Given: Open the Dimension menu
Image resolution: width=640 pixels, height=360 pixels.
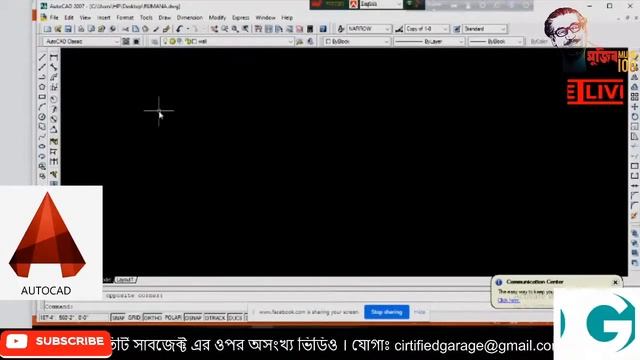Looking at the screenshot, I should [189, 18].
